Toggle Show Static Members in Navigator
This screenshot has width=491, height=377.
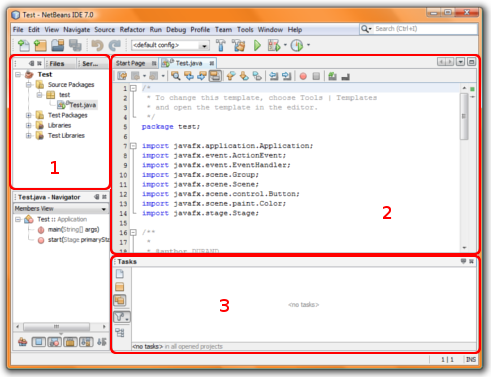[54, 342]
